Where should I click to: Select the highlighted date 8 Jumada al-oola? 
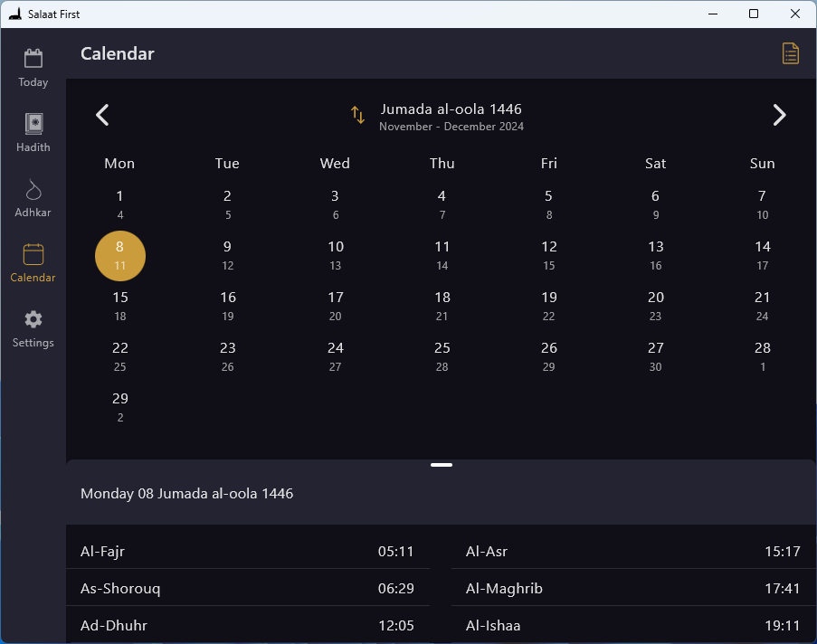(x=119, y=255)
